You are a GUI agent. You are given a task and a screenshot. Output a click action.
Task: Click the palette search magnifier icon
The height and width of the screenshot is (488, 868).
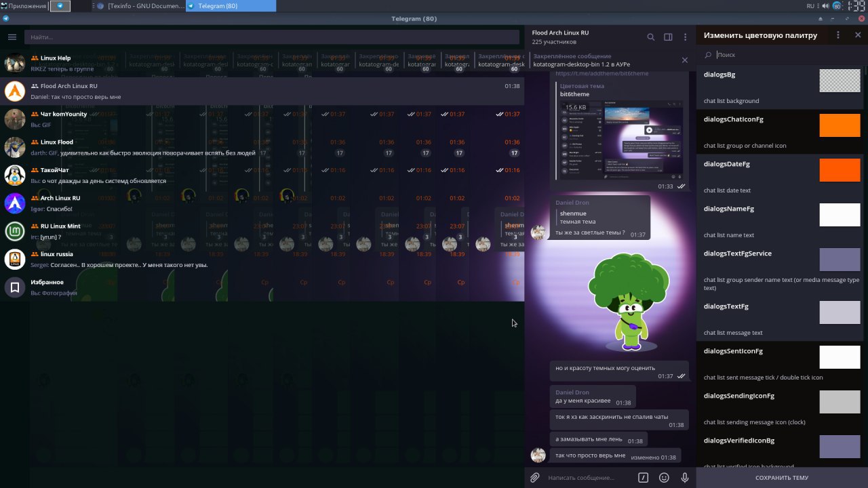pyautogui.click(x=709, y=54)
